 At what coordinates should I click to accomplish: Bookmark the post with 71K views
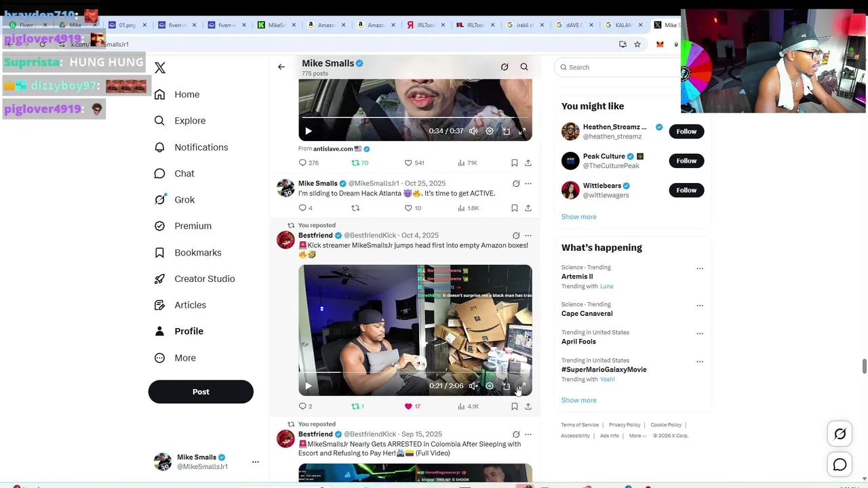tap(515, 163)
